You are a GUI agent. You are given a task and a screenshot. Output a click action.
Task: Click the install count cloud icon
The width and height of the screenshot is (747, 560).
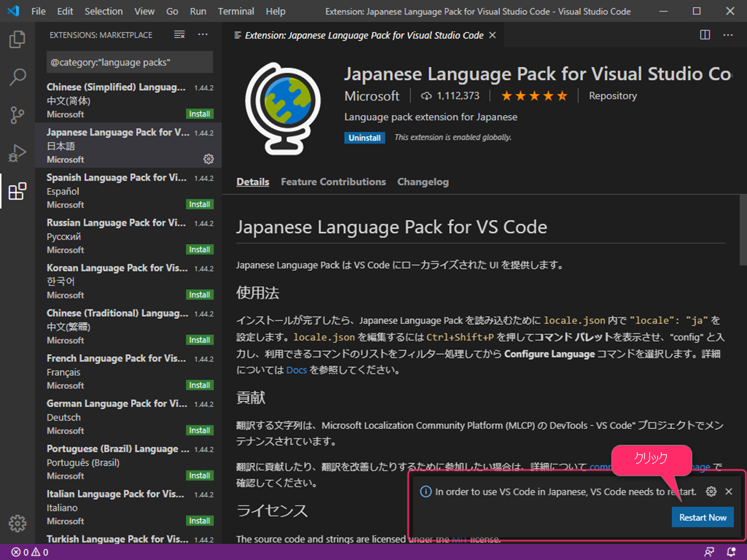point(426,96)
